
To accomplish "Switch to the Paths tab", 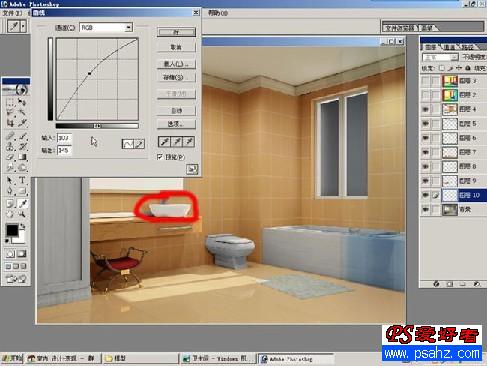I will pyautogui.click(x=468, y=47).
